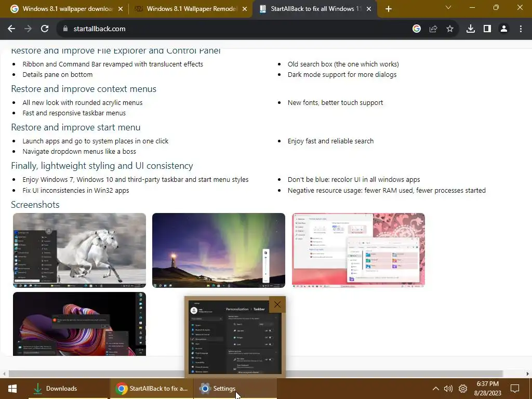The height and width of the screenshot is (399, 532).
Task: Open Settings from the taskbar
Action: tap(235, 389)
